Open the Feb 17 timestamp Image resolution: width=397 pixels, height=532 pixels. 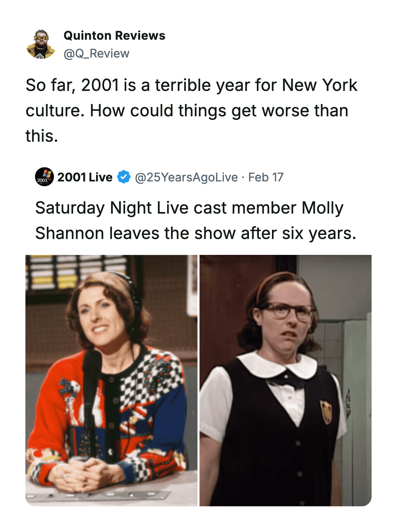click(x=266, y=177)
